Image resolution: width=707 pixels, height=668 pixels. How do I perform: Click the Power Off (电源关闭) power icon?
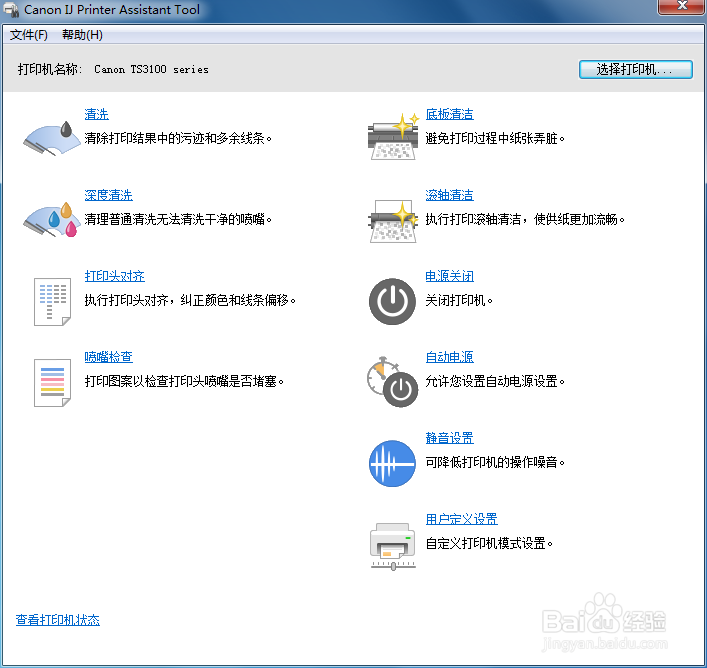[392, 302]
